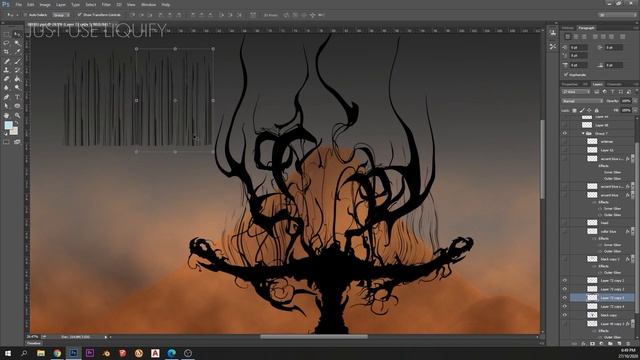Image resolution: width=640 pixels, height=360 pixels.
Task: Open the File menu
Action: [x=18, y=4]
